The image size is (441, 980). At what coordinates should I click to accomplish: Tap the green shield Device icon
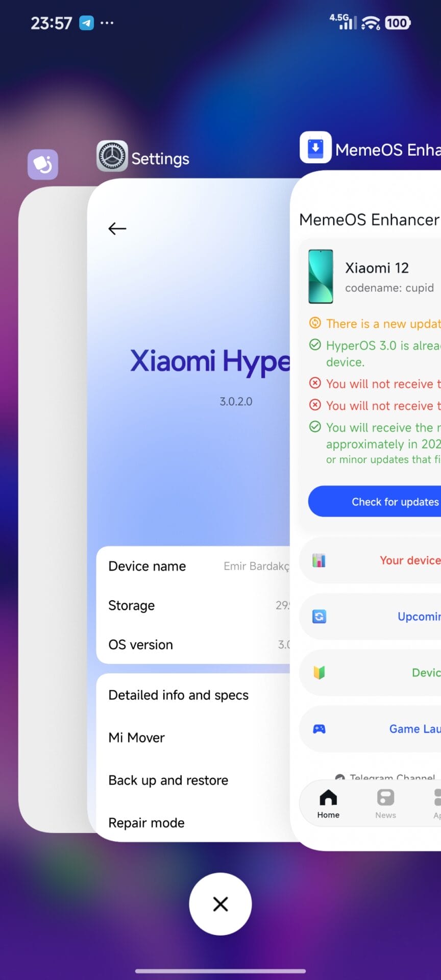[x=319, y=673]
